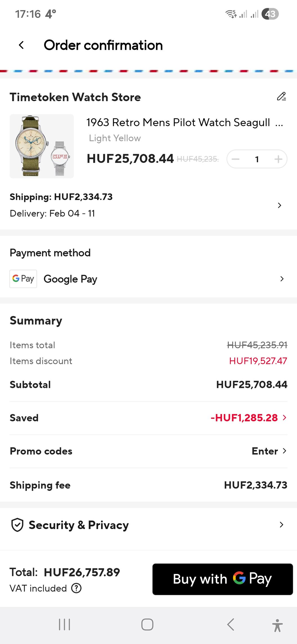The image size is (297, 644).
Task: Open Google Pay payment method selector
Action: click(282, 279)
